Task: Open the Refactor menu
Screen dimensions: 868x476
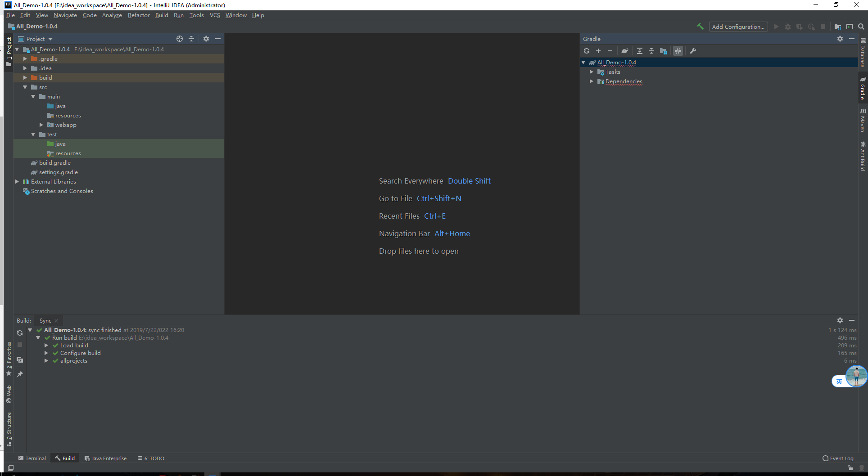Action: pyautogui.click(x=139, y=15)
